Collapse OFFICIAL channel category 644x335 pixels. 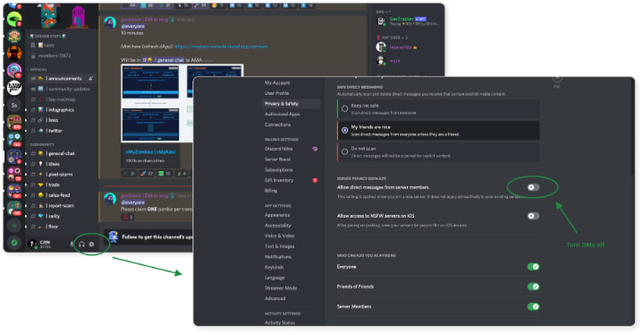point(38,70)
